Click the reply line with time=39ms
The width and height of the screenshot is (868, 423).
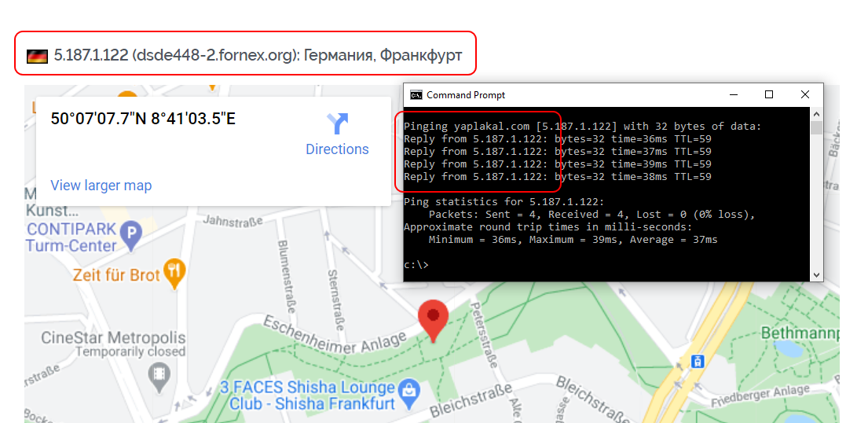pos(558,164)
